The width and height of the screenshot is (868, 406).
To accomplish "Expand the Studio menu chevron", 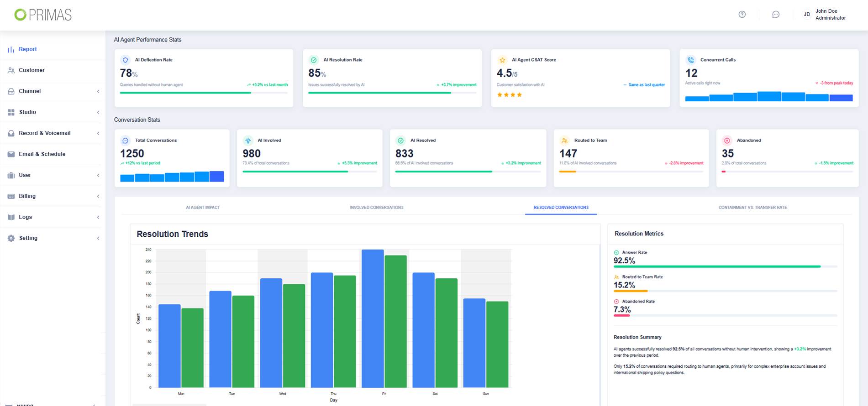I will click(98, 112).
